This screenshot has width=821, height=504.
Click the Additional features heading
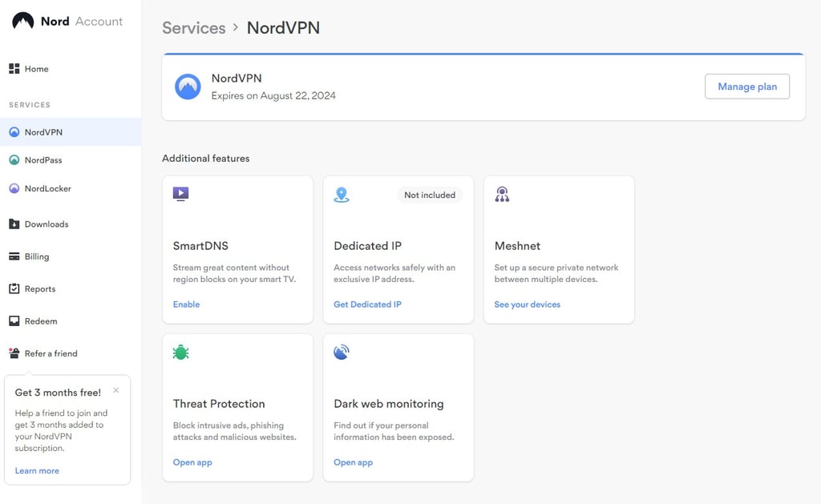(x=206, y=158)
